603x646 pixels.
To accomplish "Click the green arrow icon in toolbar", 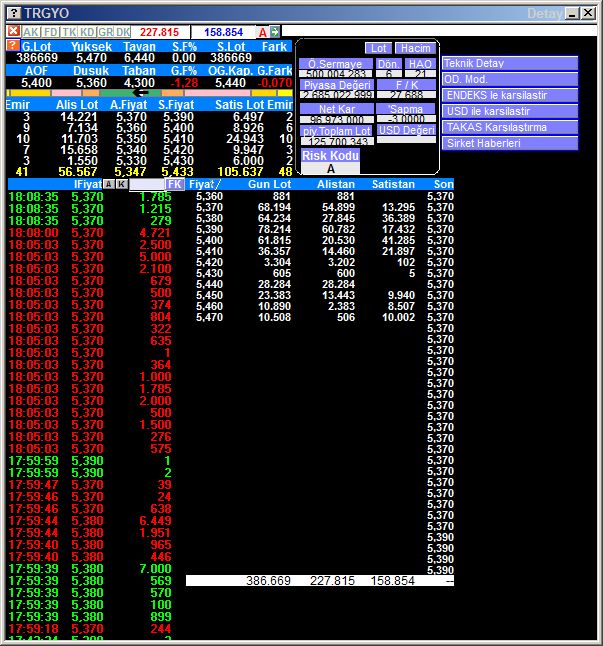I will tap(275, 32).
